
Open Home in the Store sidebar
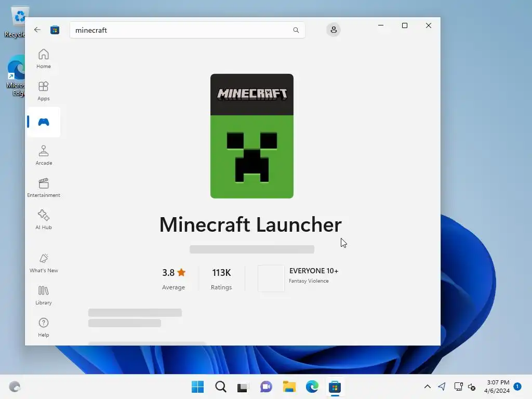[44, 59]
